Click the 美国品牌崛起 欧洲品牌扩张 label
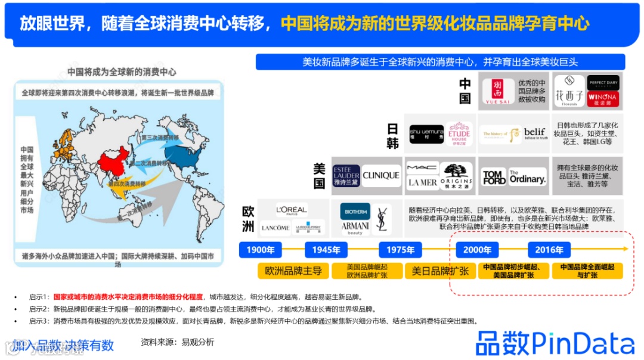The height and width of the screenshot is (360, 644). point(367,271)
